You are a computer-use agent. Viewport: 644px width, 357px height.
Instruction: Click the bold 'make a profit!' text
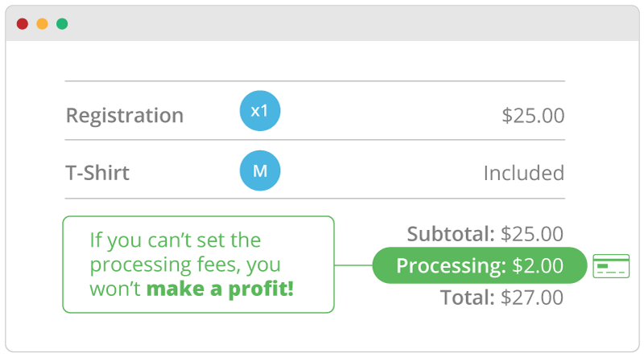click(220, 289)
